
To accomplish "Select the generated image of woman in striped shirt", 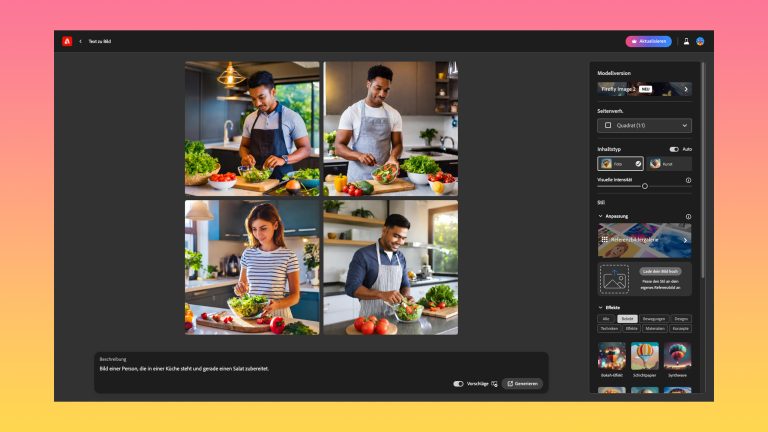I will (252, 266).
